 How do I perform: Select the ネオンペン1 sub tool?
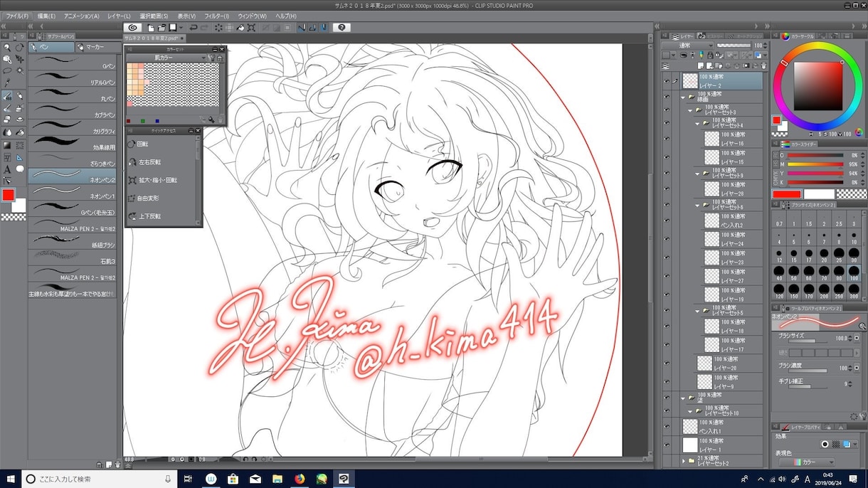pyautogui.click(x=73, y=192)
